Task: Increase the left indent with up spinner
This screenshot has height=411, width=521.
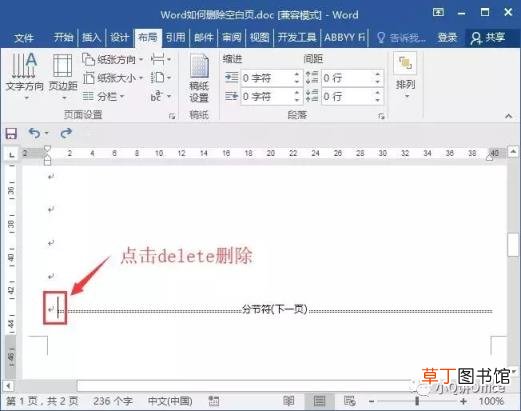Action: click(297, 74)
